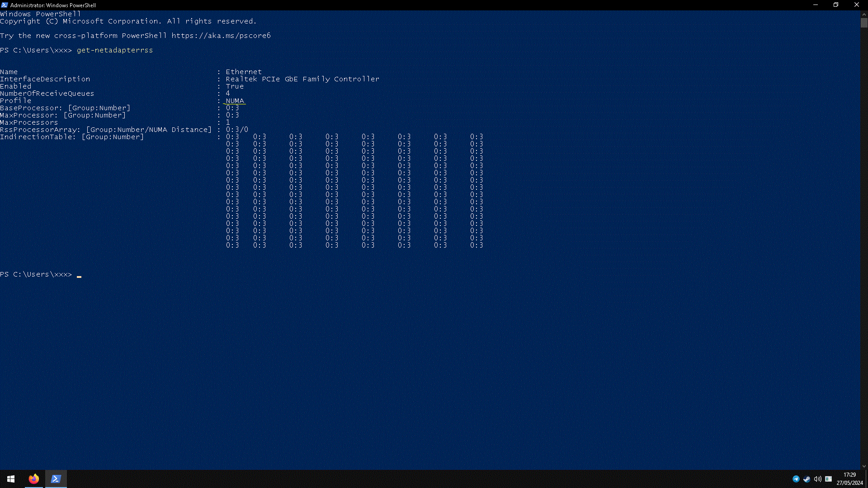The image size is (868, 488).
Task: Click 'Realtek PCIe GbE Family Controller' text
Action: [x=302, y=79]
